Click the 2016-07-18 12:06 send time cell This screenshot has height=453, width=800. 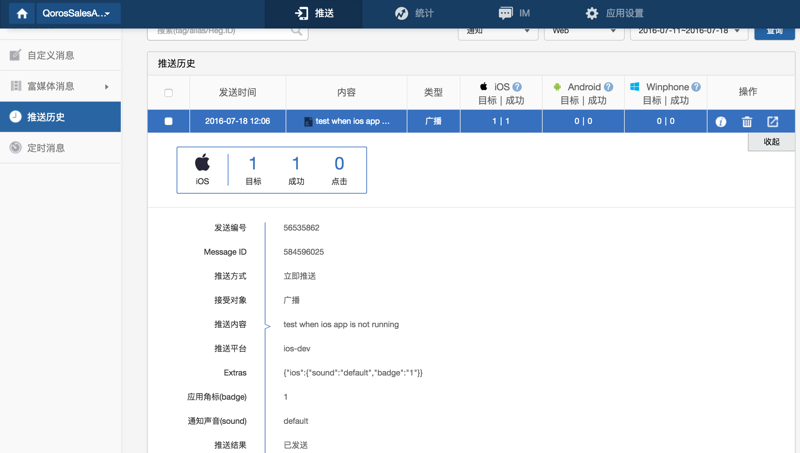pyautogui.click(x=238, y=121)
